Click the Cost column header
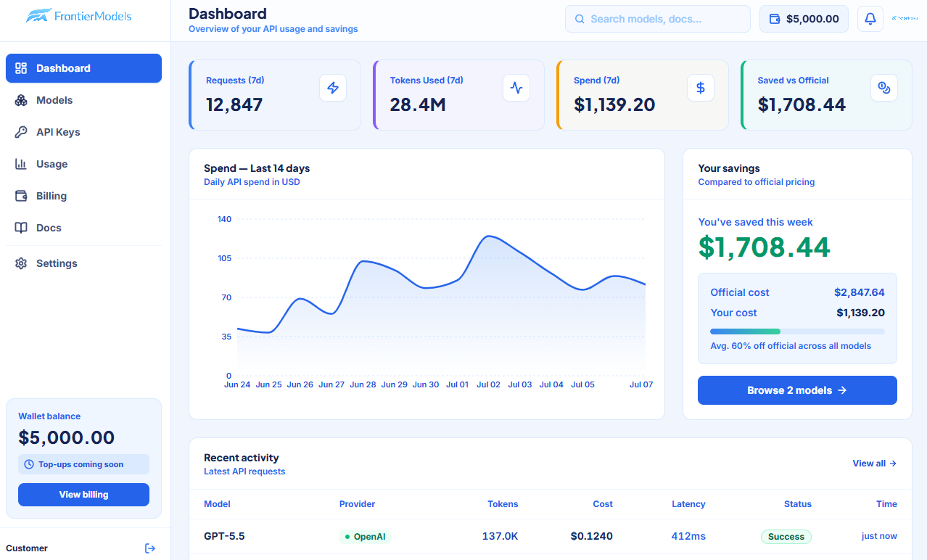The height and width of the screenshot is (560, 927). pyautogui.click(x=603, y=504)
